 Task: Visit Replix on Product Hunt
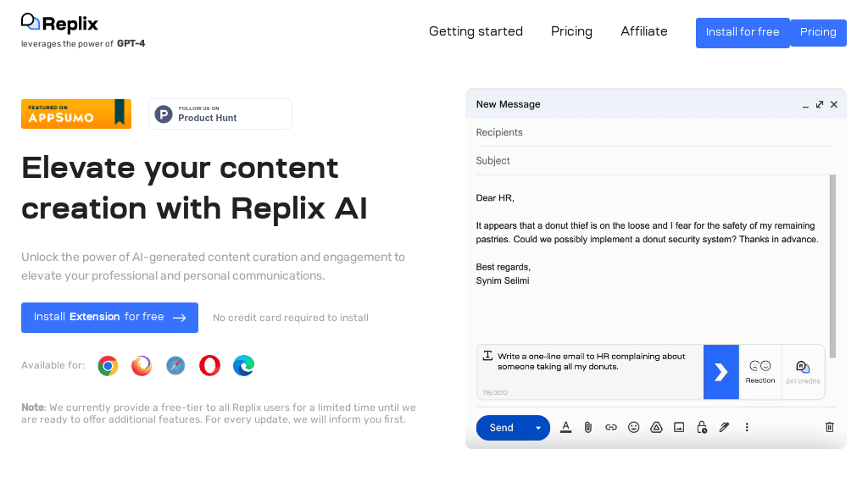point(220,114)
